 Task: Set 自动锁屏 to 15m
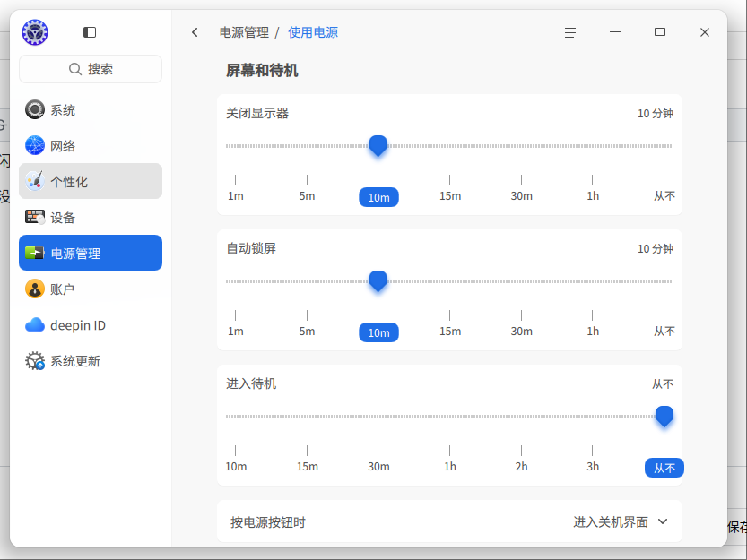450,331
